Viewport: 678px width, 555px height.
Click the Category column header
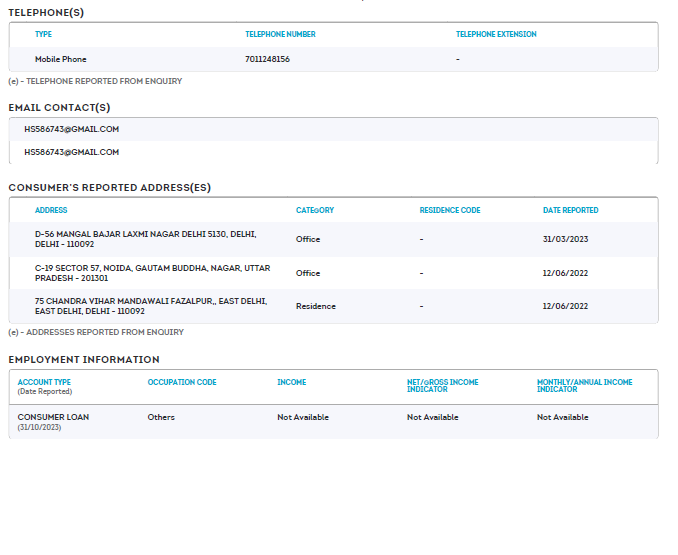(315, 210)
